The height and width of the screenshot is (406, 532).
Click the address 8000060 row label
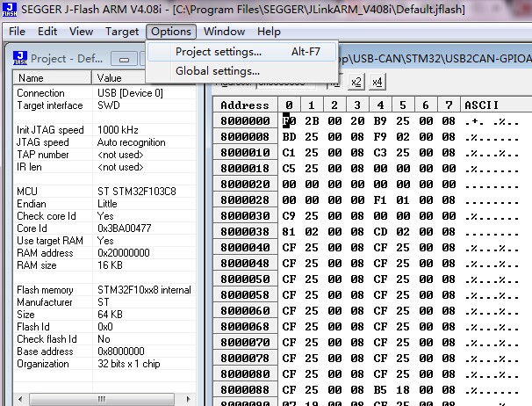pos(245,310)
